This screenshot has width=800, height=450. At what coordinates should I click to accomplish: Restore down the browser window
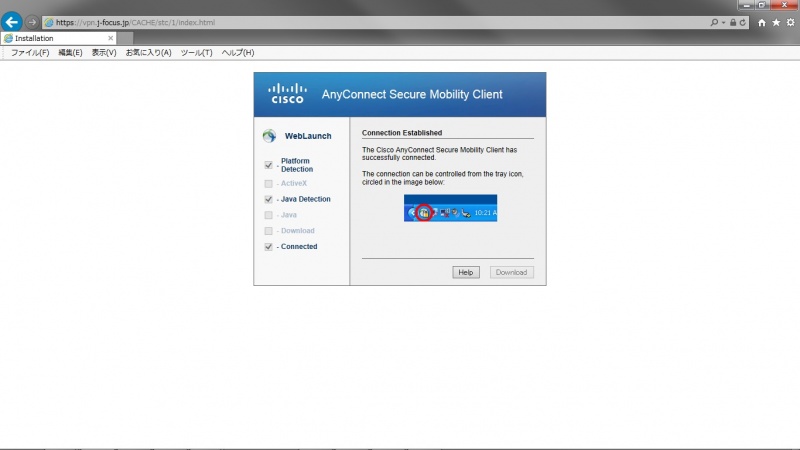pos(762,5)
